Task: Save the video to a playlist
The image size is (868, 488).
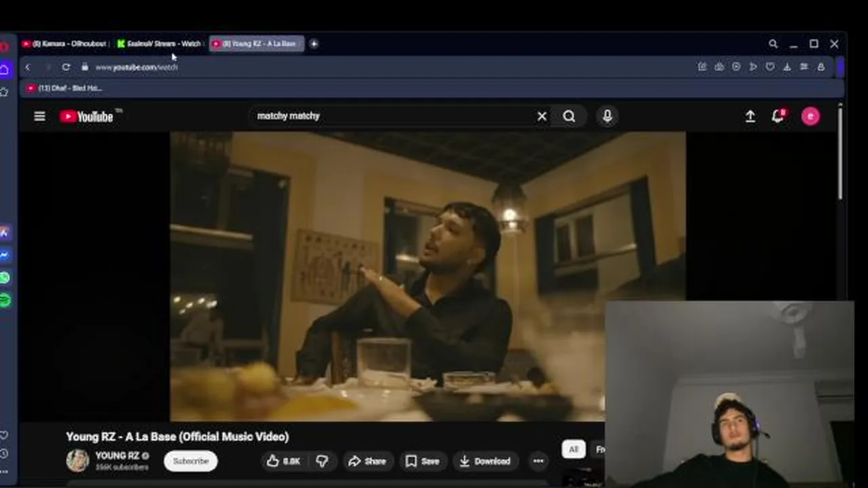Action: [x=422, y=462]
